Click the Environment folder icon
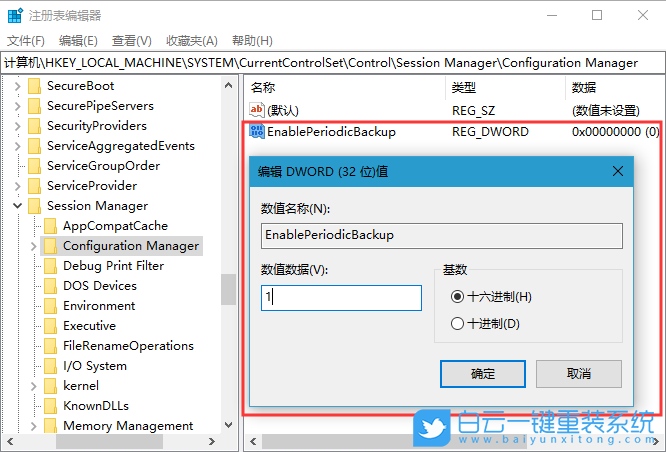 51,305
